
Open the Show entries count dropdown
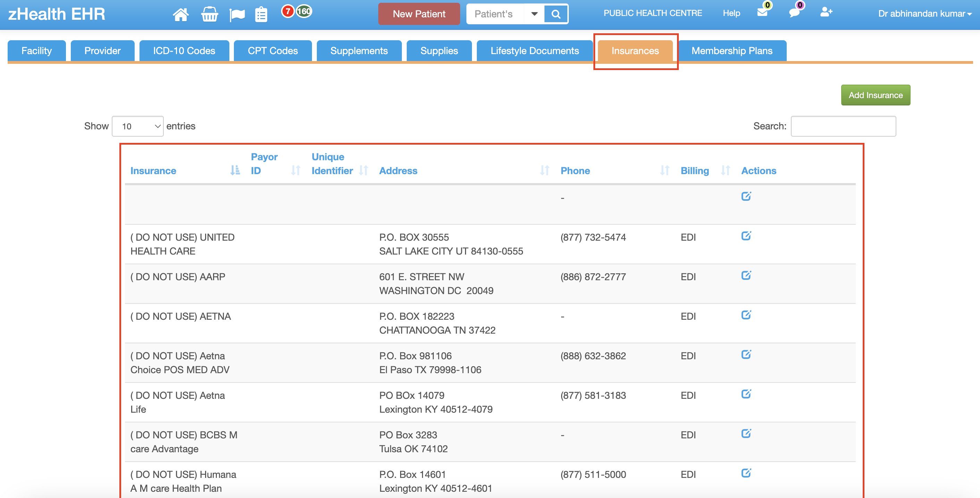(138, 126)
